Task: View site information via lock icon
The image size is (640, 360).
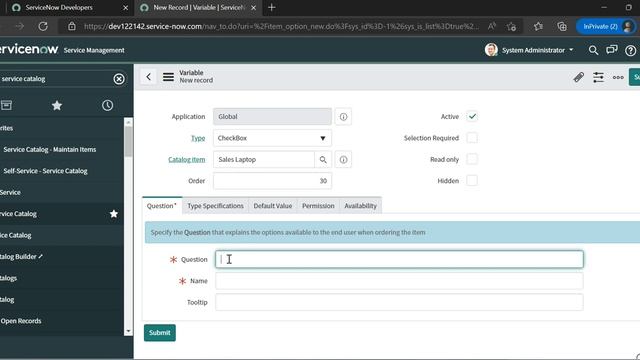Action: [x=72, y=27]
